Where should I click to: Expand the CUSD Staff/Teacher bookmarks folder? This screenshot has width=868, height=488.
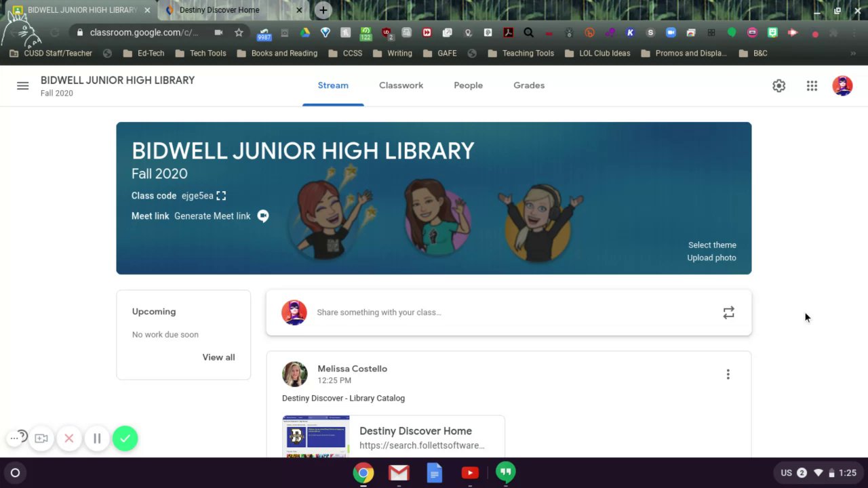click(x=51, y=53)
